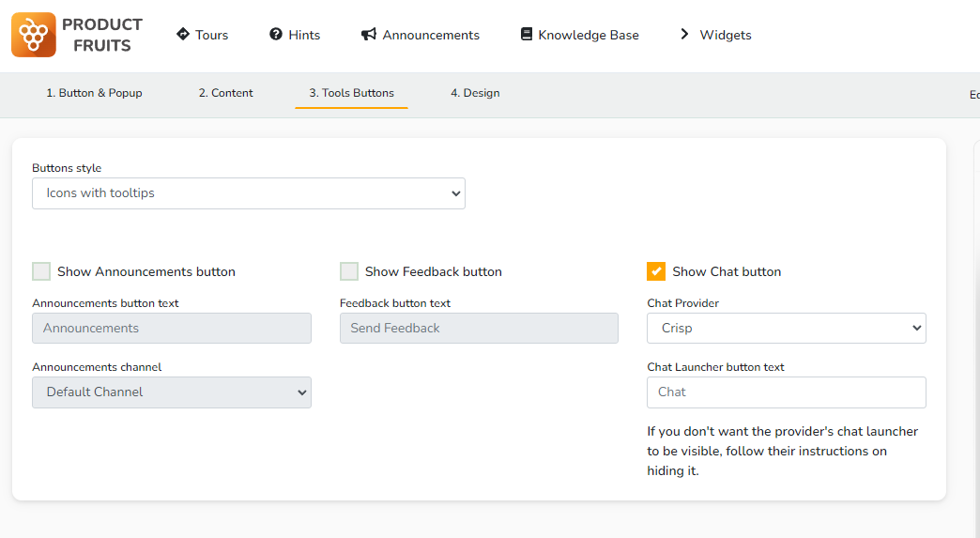Click the Hints question mark icon
This screenshot has height=538, width=980.
point(276,35)
